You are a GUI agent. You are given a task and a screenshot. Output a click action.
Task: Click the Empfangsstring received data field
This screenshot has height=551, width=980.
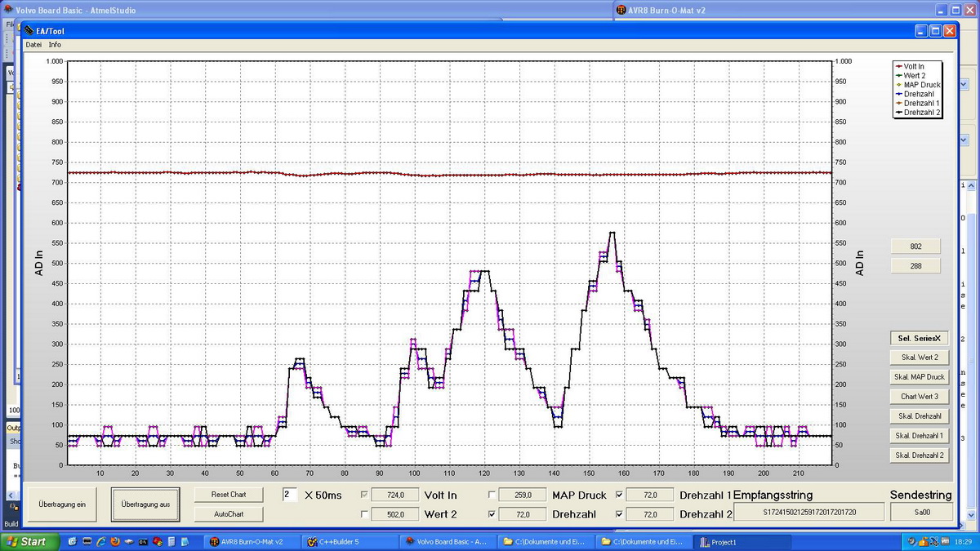tap(808, 512)
